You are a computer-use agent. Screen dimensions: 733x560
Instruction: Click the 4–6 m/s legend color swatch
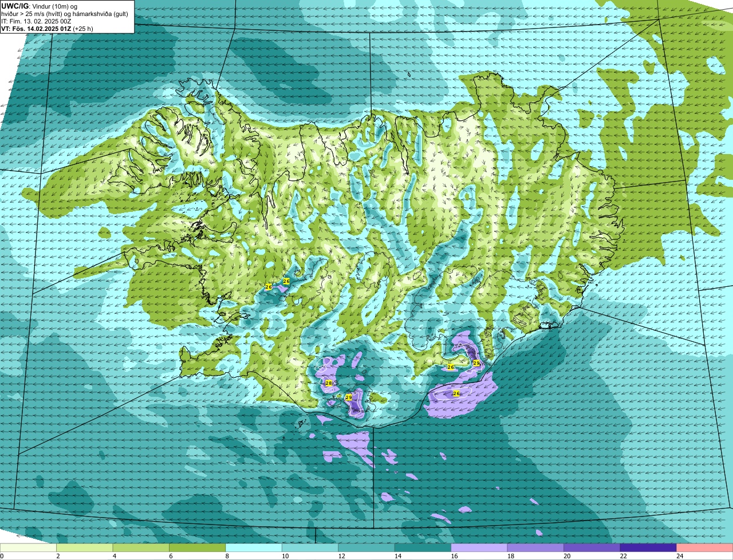click(141, 547)
